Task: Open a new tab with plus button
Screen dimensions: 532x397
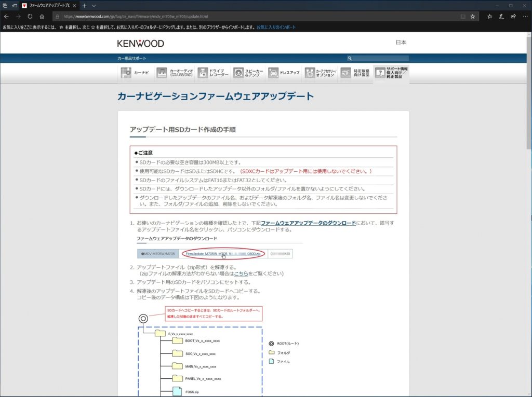Action: click(84, 5)
